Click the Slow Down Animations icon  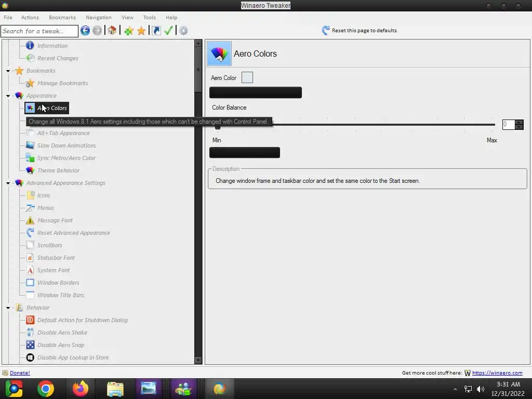(x=30, y=145)
